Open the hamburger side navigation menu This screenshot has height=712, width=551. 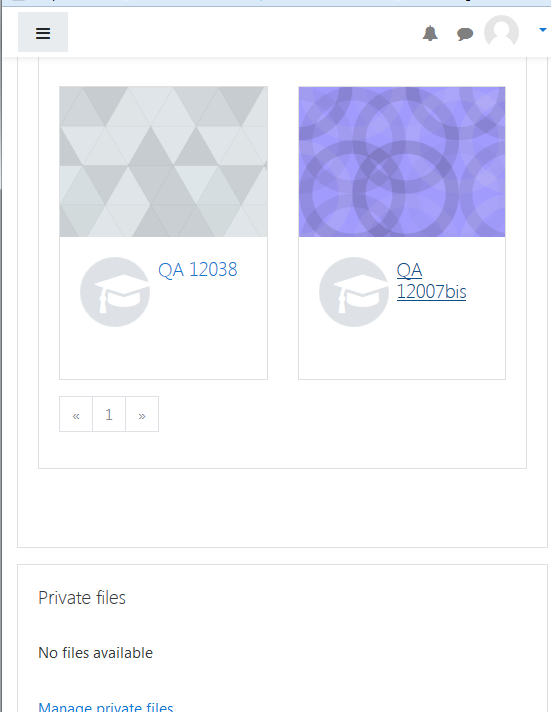tap(43, 32)
